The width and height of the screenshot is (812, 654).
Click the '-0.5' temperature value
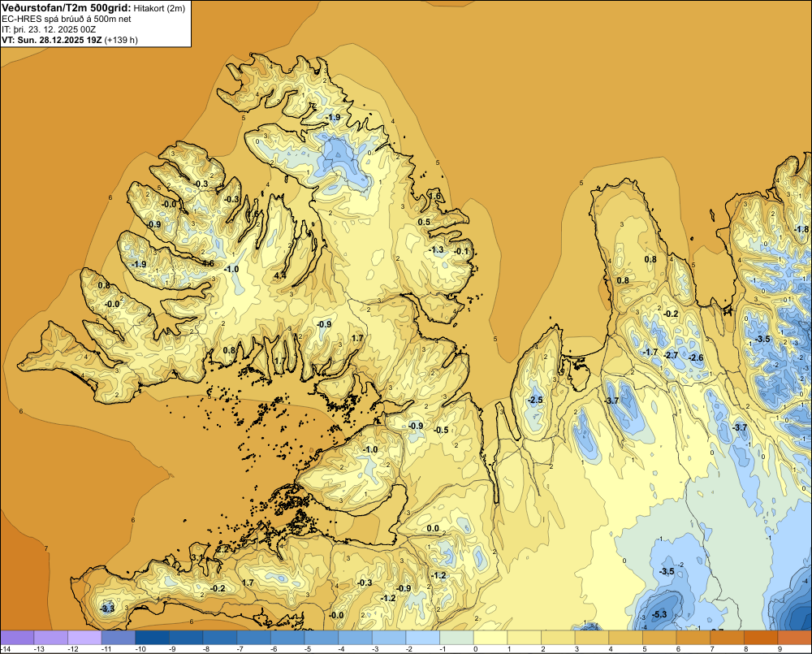(x=441, y=430)
